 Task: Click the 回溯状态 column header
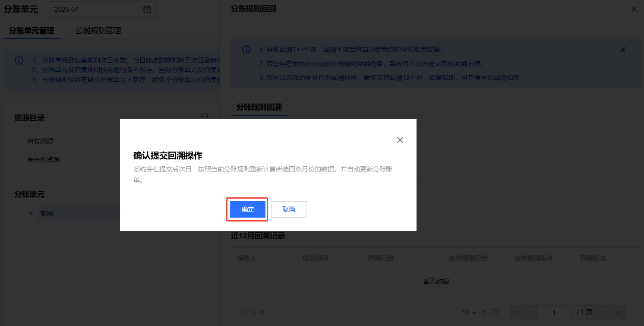pos(593,258)
